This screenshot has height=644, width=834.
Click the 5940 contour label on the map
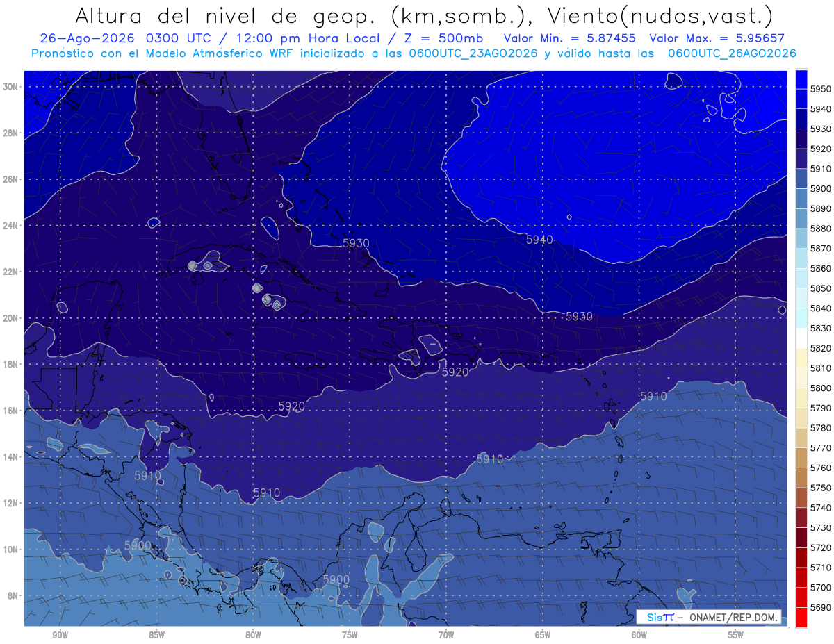tap(539, 240)
